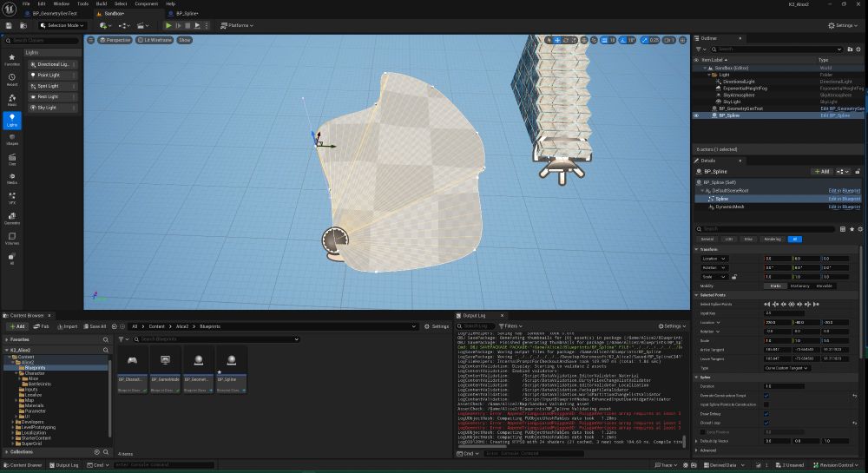
Task: Click the Details property matrix grid icon
Action: pos(843,229)
